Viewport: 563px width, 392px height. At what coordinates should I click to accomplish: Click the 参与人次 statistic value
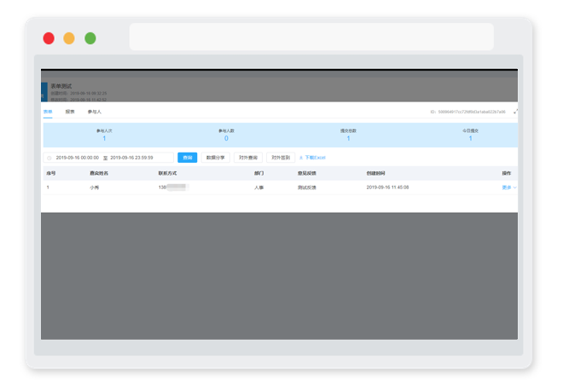pyautogui.click(x=104, y=138)
